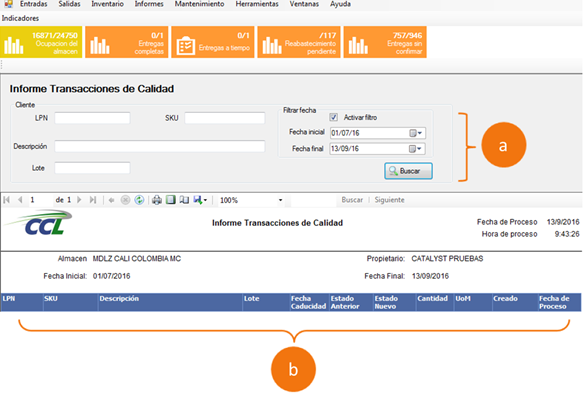Screen dimensions: 586x393
Task: Go to first report page
Action: point(6,200)
